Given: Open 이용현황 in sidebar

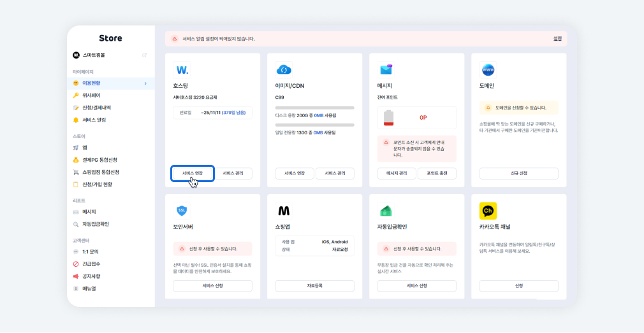Looking at the screenshot, I should click(x=111, y=83).
